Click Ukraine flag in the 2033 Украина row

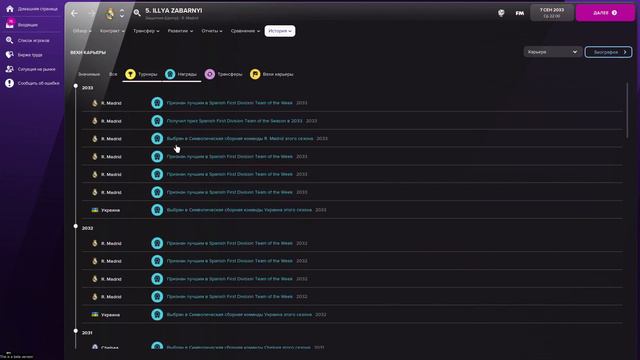[x=95, y=210]
